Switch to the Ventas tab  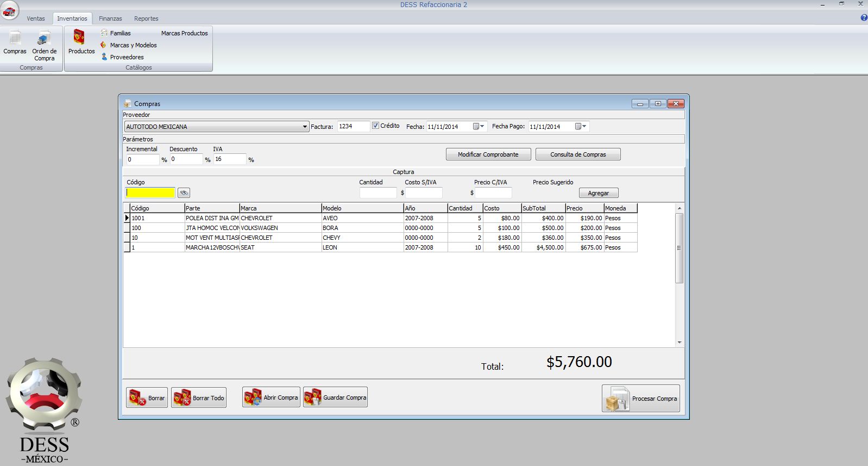(x=36, y=18)
